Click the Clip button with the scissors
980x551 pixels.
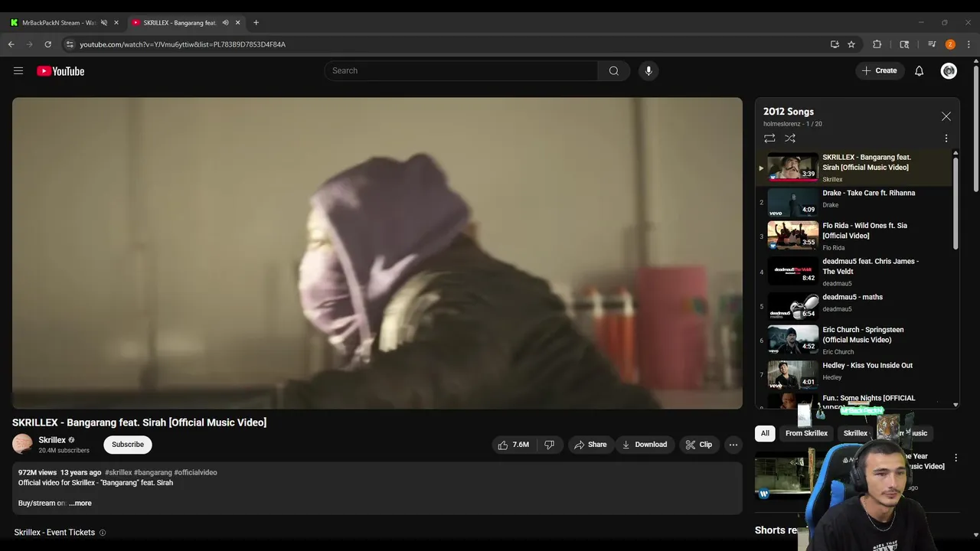click(x=698, y=445)
